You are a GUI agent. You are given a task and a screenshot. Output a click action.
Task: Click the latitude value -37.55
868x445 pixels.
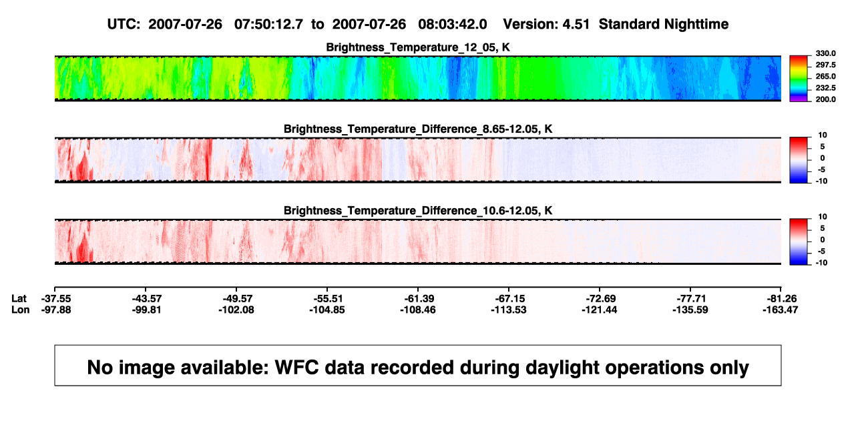[x=55, y=298]
